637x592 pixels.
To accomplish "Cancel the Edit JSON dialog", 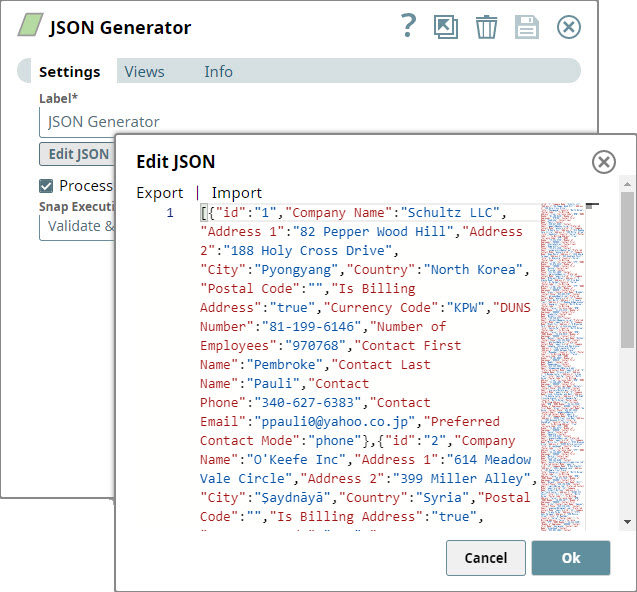I will [x=485, y=558].
